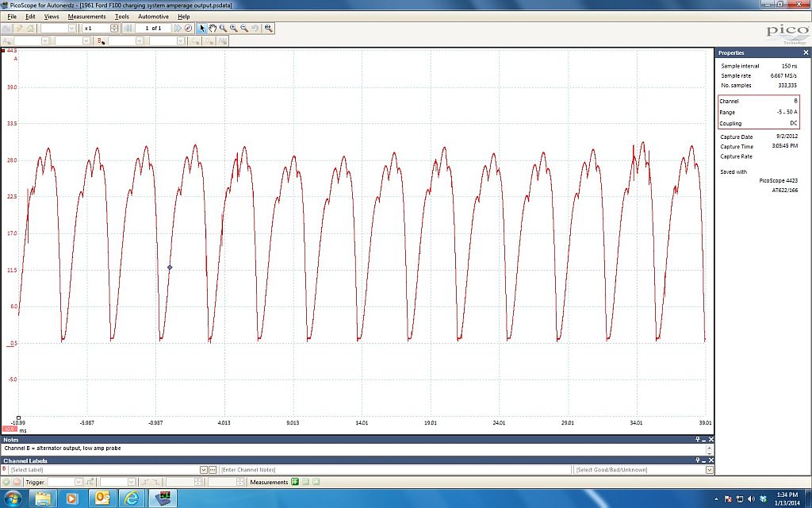Open the Edit menu

(x=31, y=17)
